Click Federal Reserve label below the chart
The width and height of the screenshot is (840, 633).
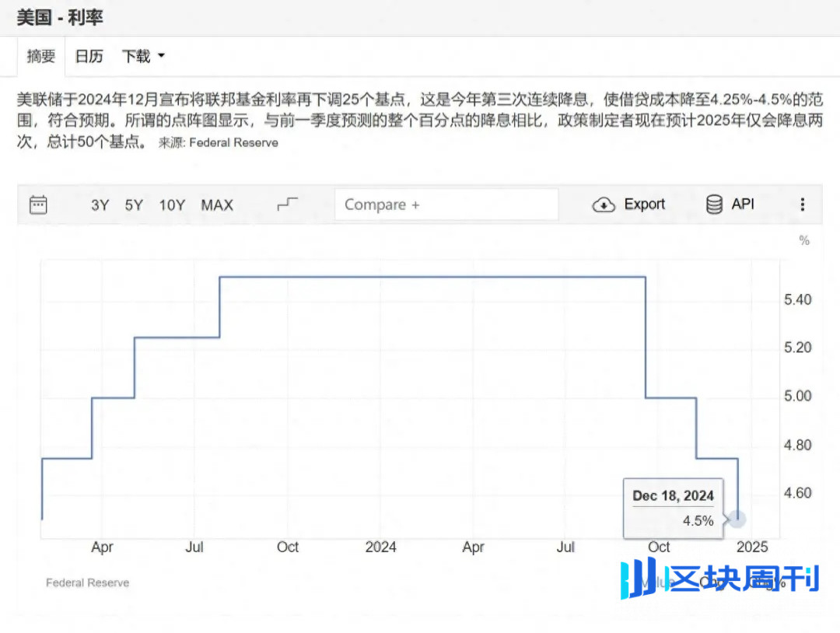[87, 582]
